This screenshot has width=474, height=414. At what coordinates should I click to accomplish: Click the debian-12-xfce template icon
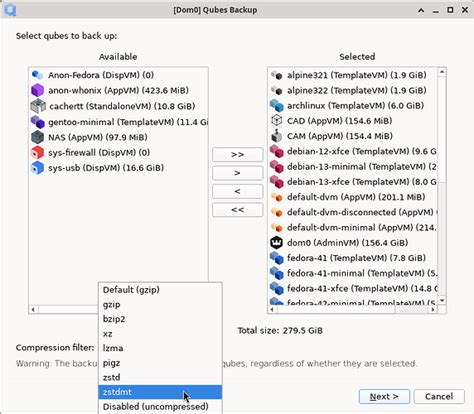[x=277, y=151]
